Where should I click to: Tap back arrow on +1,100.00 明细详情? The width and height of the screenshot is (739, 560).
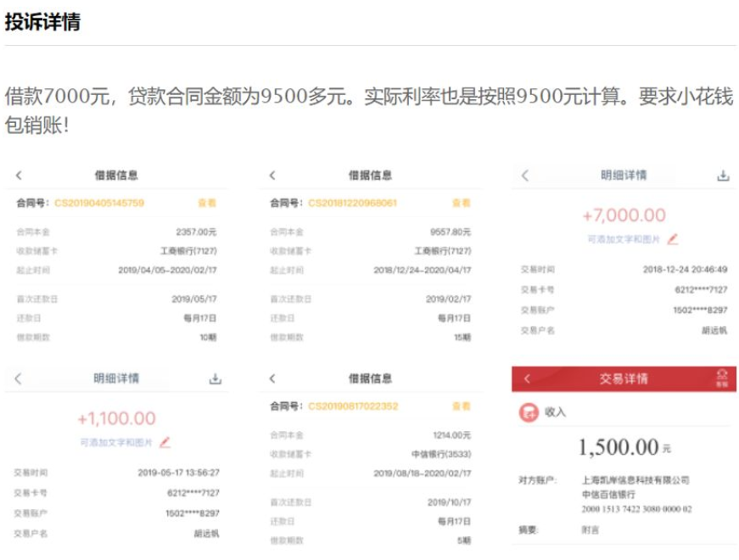pos(19,378)
